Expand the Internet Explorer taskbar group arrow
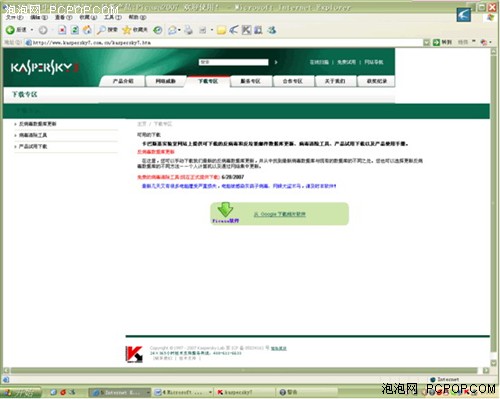The height and width of the screenshot is (399, 500). coord(148,392)
